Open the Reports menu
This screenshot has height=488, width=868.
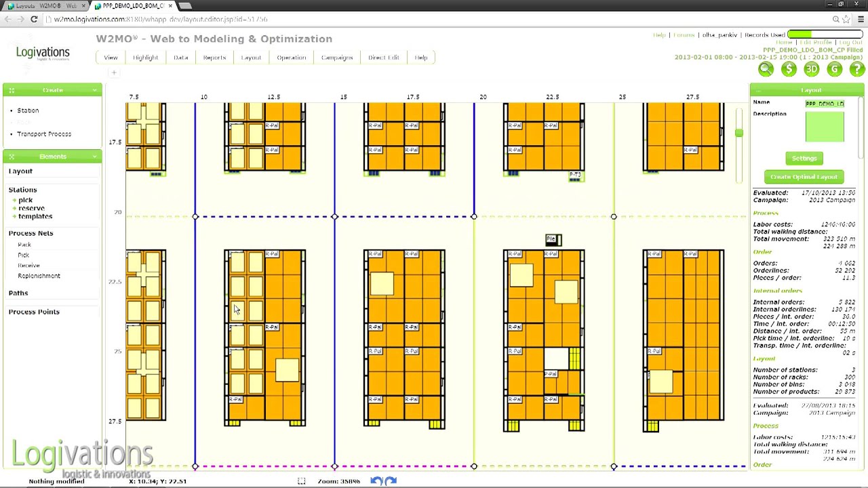214,58
